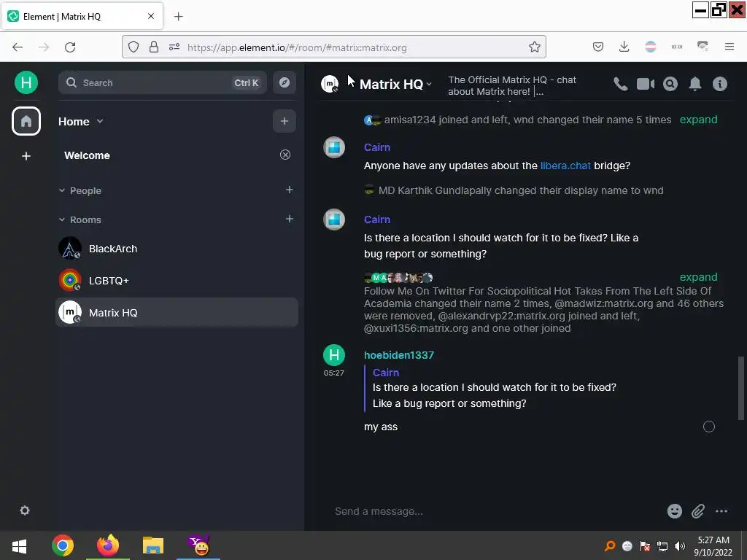Screen dimensions: 747x560
Task: Click room topic text in header
Action: pyautogui.click(x=512, y=86)
